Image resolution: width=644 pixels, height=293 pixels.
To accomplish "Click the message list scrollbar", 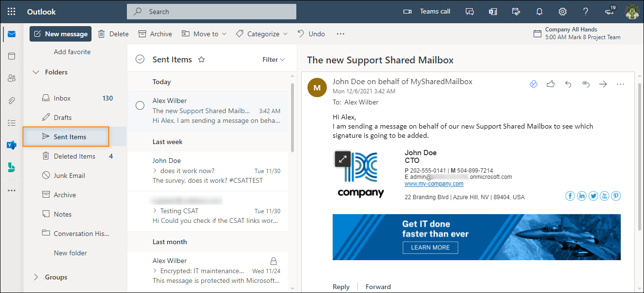I will [292, 117].
